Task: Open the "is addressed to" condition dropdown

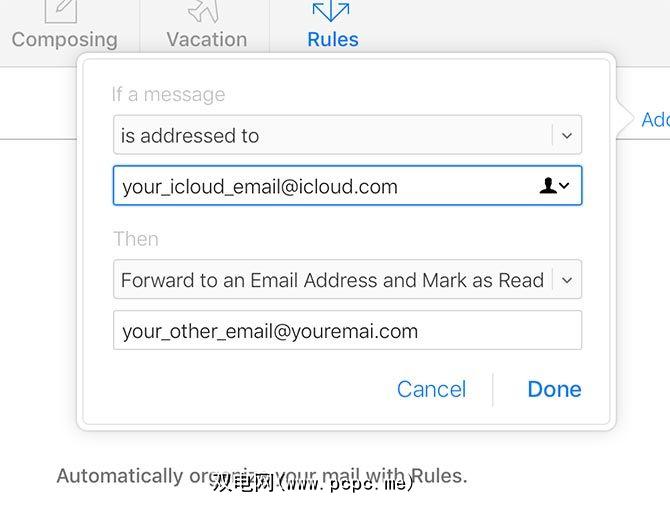Action: (x=330, y=135)
